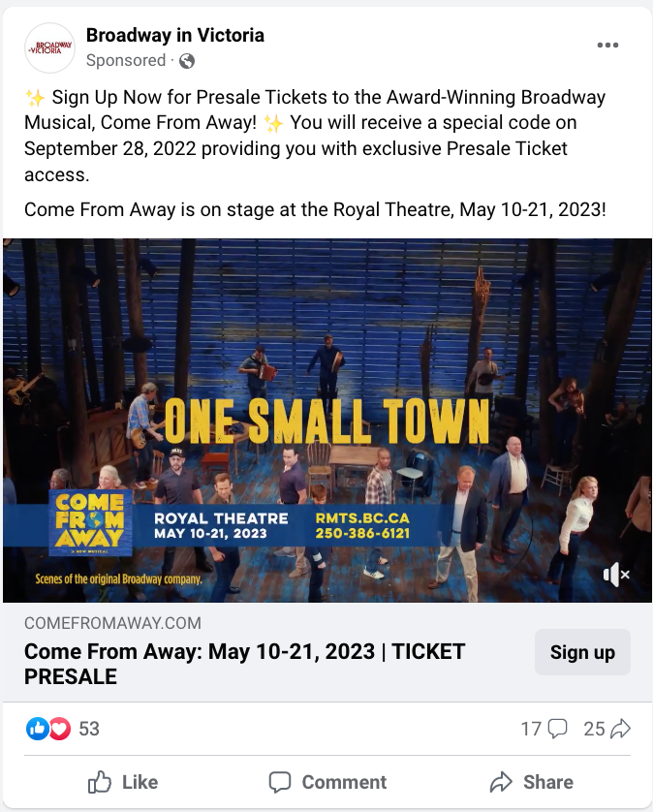This screenshot has width=653, height=812.
Task: Click the public globe audience icon
Action: pyautogui.click(x=187, y=61)
